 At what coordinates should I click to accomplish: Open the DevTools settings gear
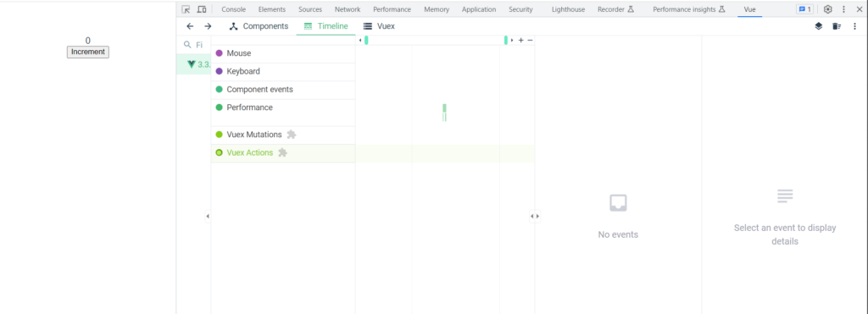827,9
